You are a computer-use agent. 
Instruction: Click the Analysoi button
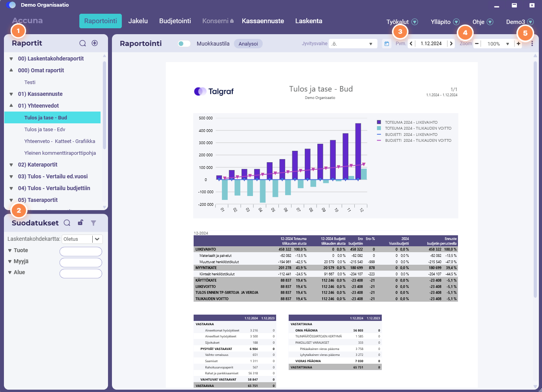point(248,44)
